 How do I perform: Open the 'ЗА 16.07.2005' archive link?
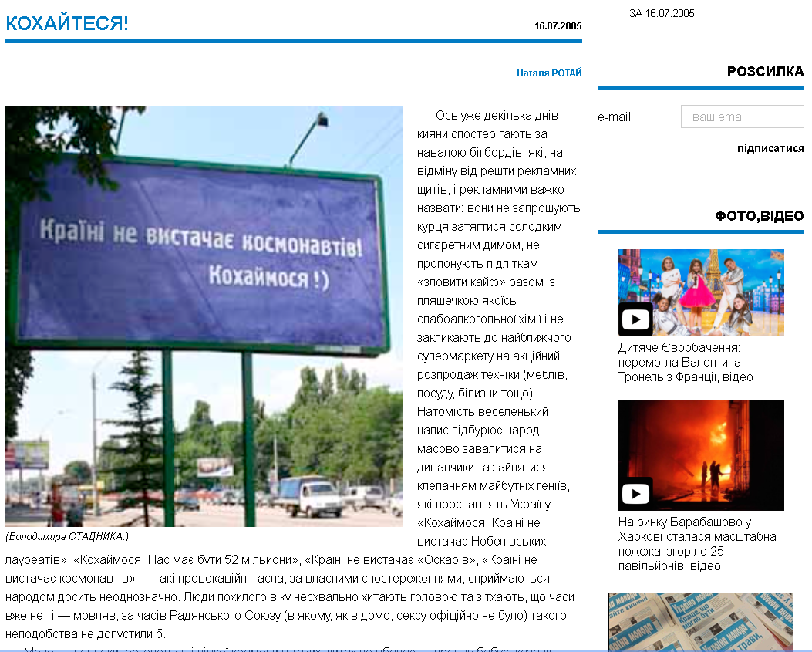pos(662,13)
